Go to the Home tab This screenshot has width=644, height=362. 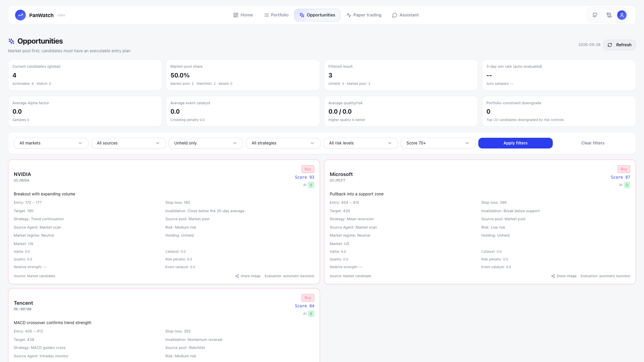(243, 15)
